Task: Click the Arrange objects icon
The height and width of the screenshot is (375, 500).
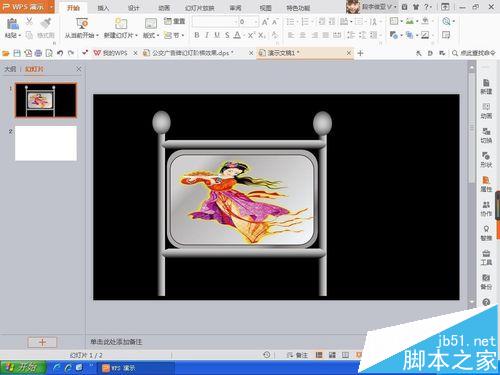Action: (410, 35)
